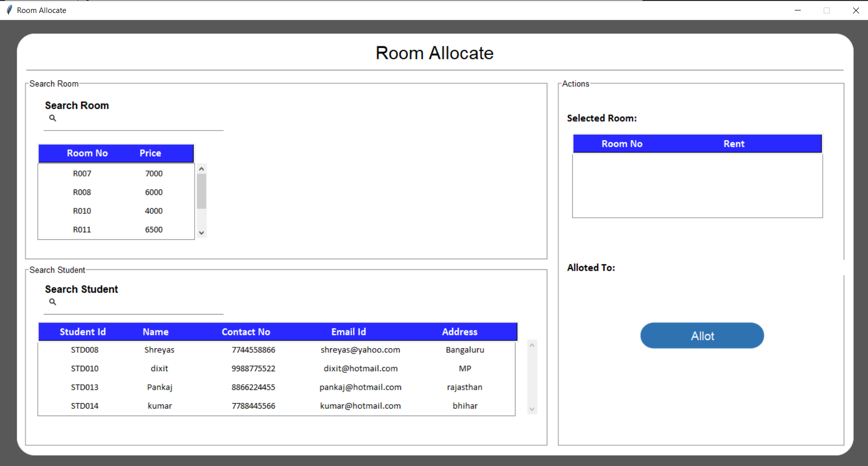Click the Price column header
This screenshot has height=466, width=868.
150,153
